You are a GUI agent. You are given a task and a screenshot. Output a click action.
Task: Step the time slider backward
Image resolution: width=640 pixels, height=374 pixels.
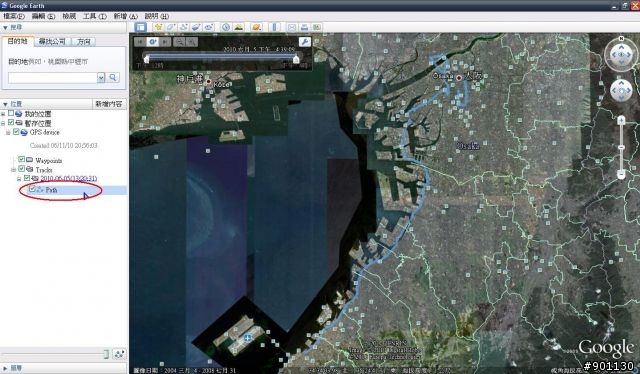point(140,42)
